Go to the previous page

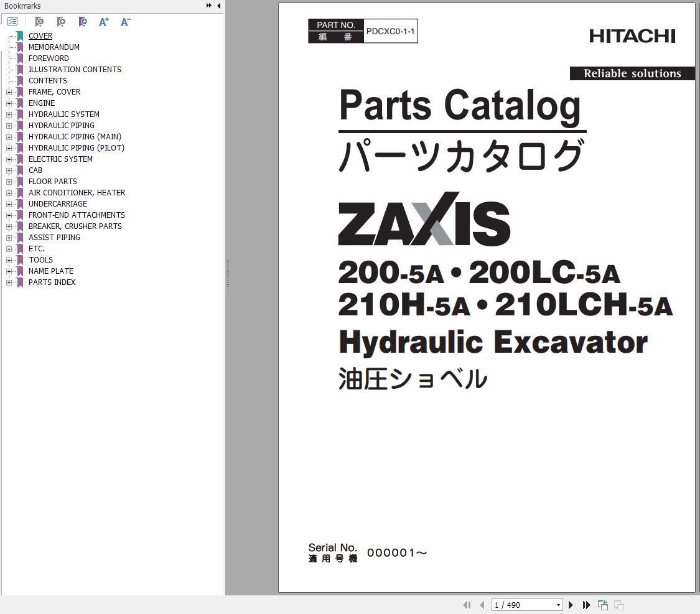[482, 605]
